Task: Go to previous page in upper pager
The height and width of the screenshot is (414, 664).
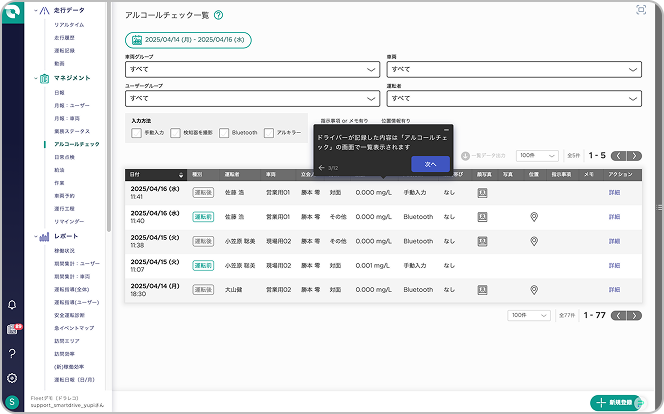Action: pos(619,156)
